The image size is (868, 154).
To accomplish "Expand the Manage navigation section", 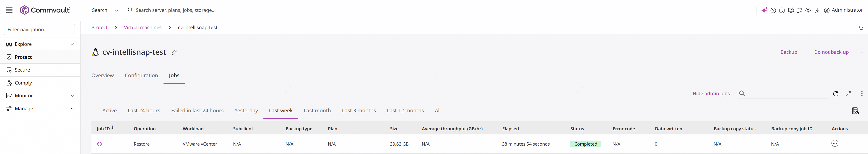I will (72, 109).
